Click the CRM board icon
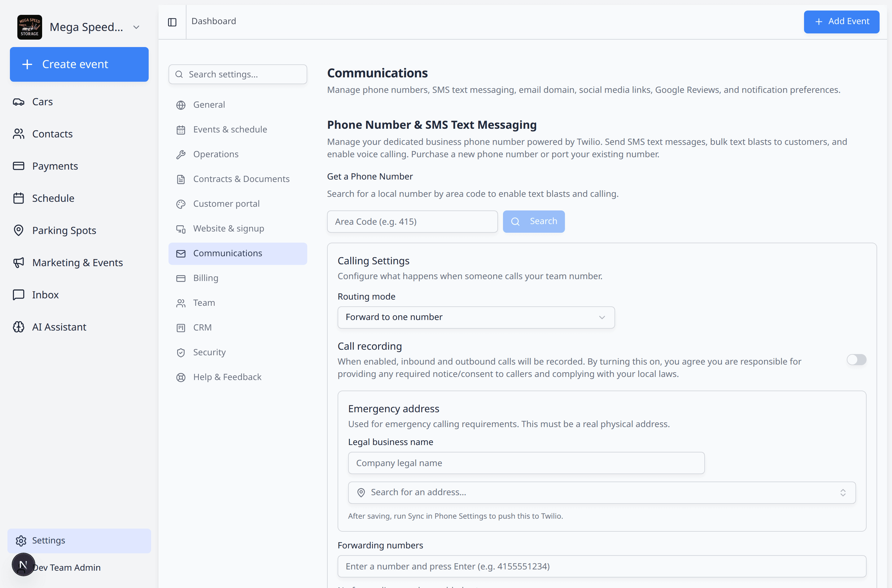This screenshot has height=588, width=892. pyautogui.click(x=181, y=328)
